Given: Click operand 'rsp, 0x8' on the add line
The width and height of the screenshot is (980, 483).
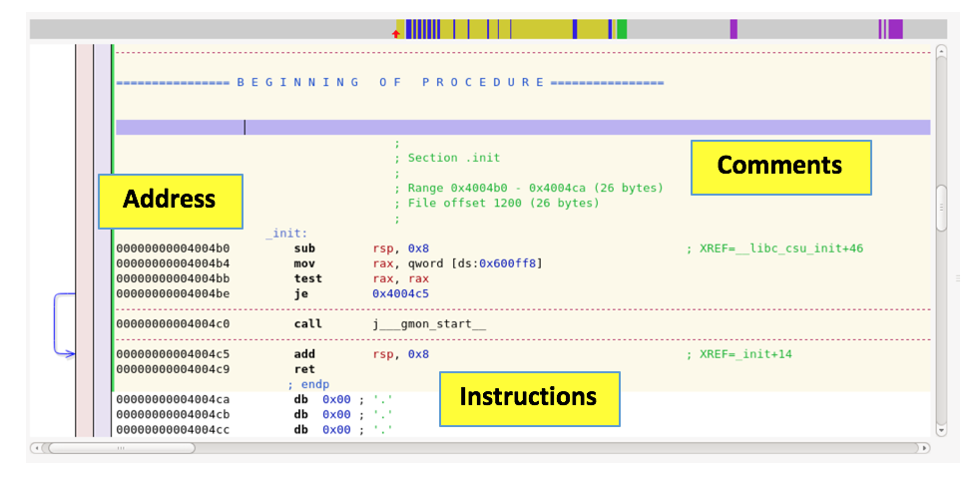Looking at the screenshot, I should point(400,354).
